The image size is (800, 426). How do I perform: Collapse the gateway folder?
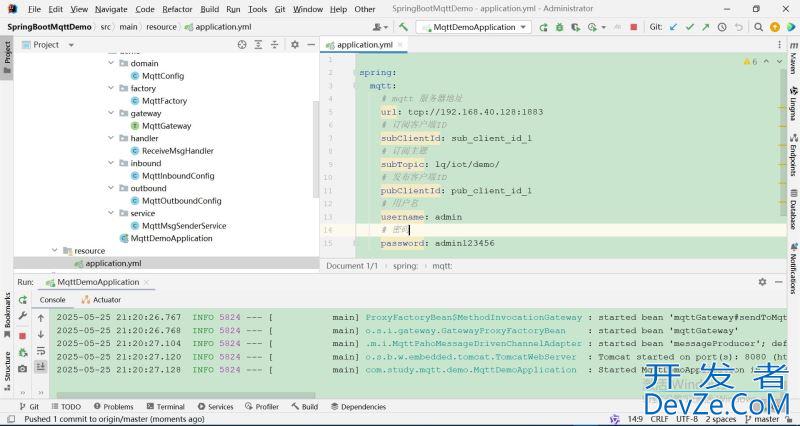111,114
